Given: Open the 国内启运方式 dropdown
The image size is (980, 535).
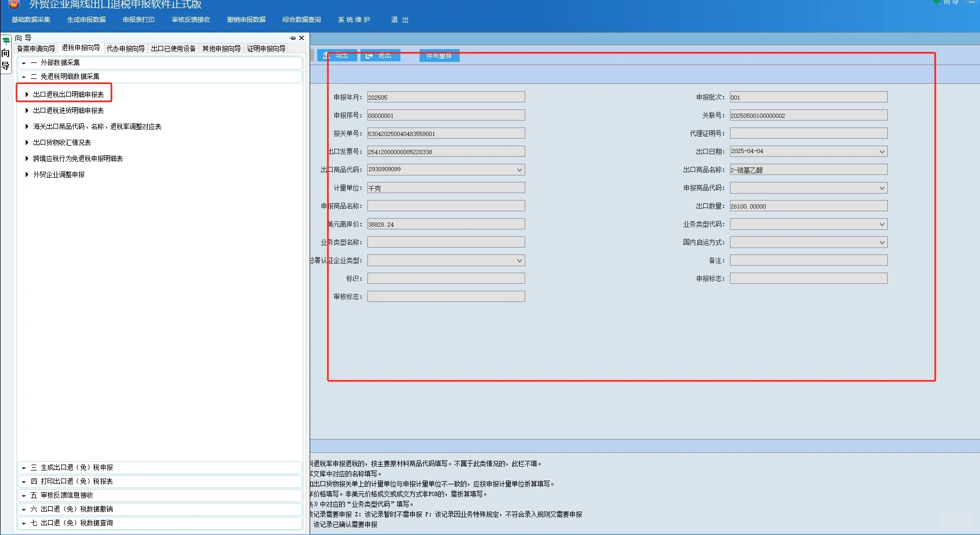Looking at the screenshot, I should pos(882,242).
